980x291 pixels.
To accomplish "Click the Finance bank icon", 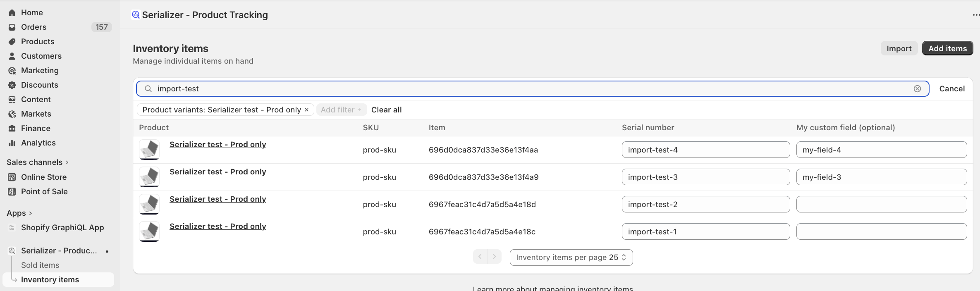I will tap(12, 129).
